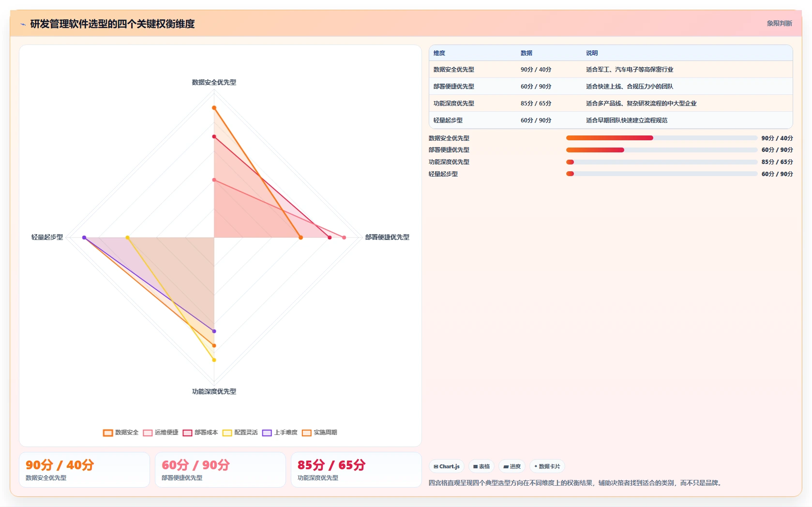The image size is (812, 507).
Task: Click the description 适合快速上线、合规压力小的团队
Action: [630, 87]
